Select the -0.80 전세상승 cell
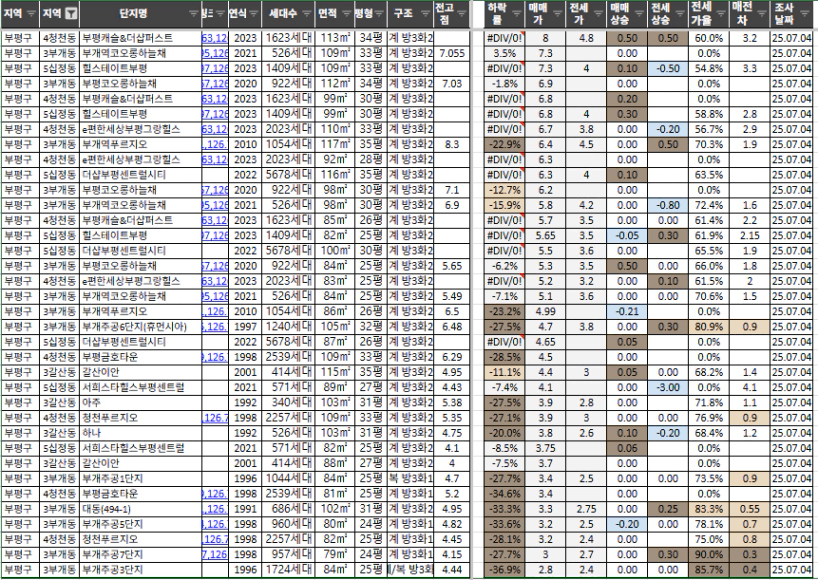Image resolution: width=818 pixels, height=580 pixels. click(x=668, y=206)
